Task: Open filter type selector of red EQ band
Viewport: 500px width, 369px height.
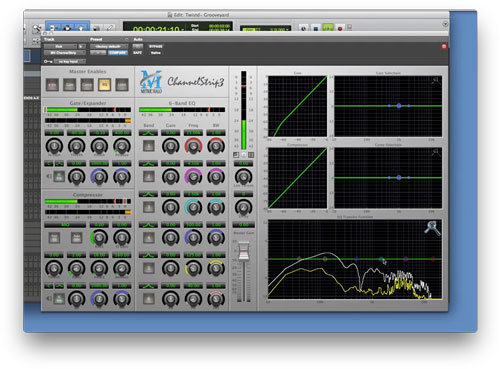Action: (148, 133)
